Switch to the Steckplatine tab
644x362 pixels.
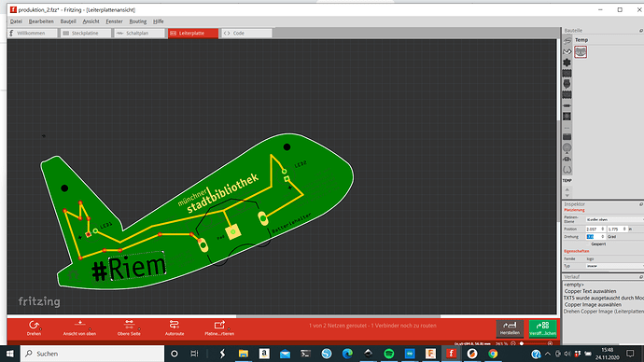click(86, 34)
